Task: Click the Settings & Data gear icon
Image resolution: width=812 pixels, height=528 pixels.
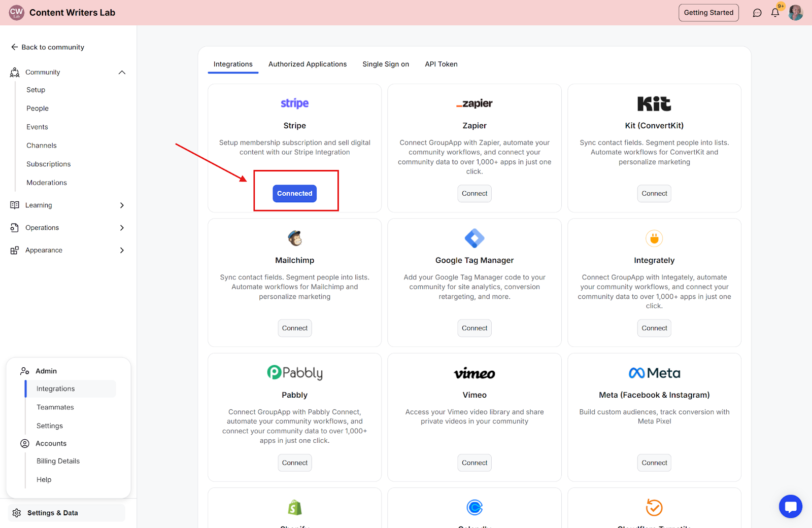Action: (x=17, y=513)
